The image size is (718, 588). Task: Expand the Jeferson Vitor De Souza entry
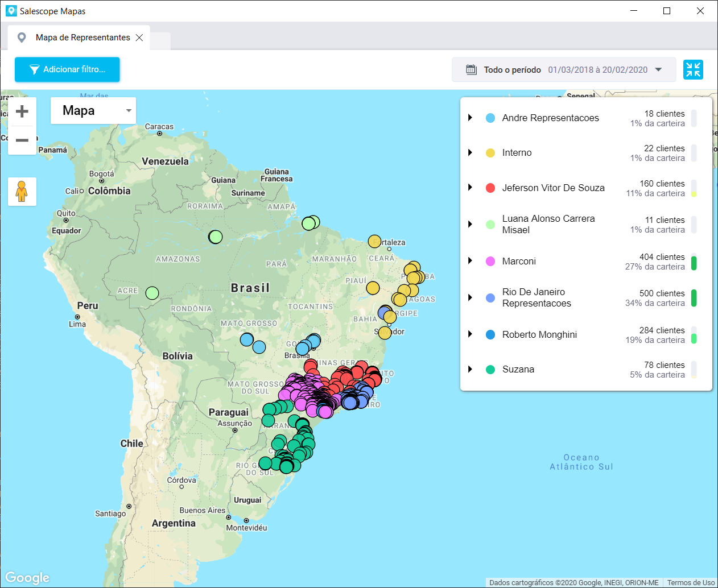[x=469, y=188]
